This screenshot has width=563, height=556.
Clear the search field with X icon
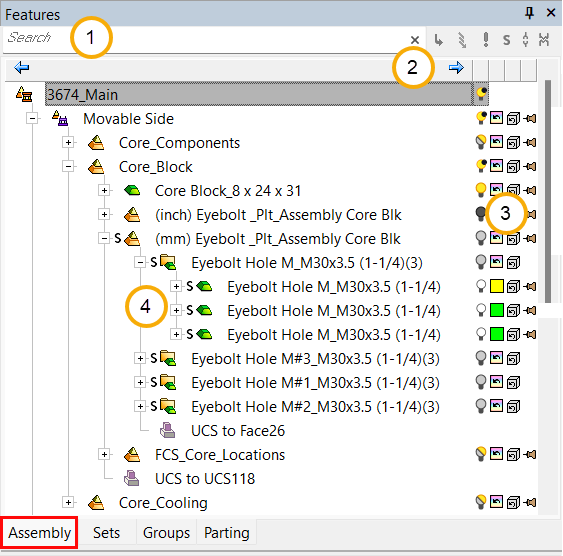click(x=415, y=40)
